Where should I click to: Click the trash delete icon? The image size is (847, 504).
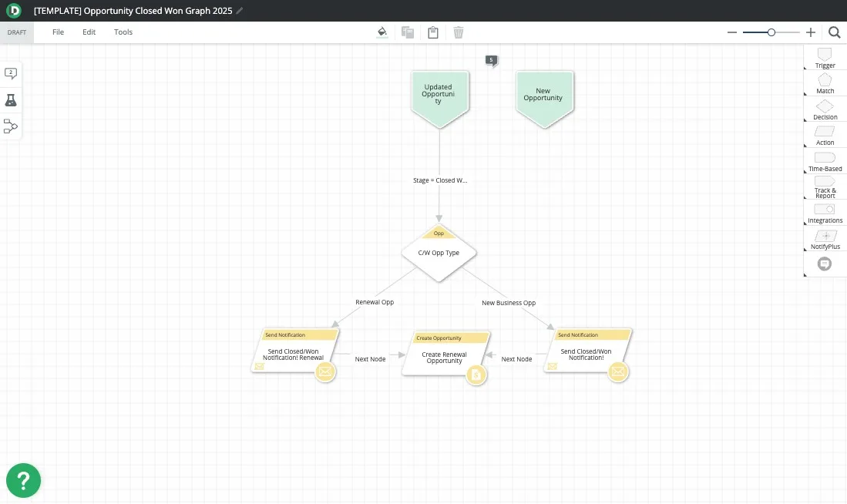(459, 32)
